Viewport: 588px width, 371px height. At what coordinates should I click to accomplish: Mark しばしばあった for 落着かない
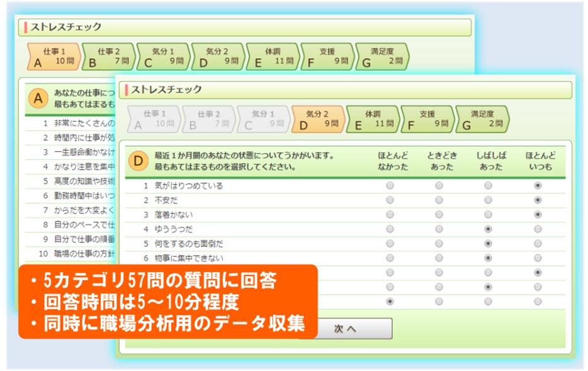tap(488, 215)
